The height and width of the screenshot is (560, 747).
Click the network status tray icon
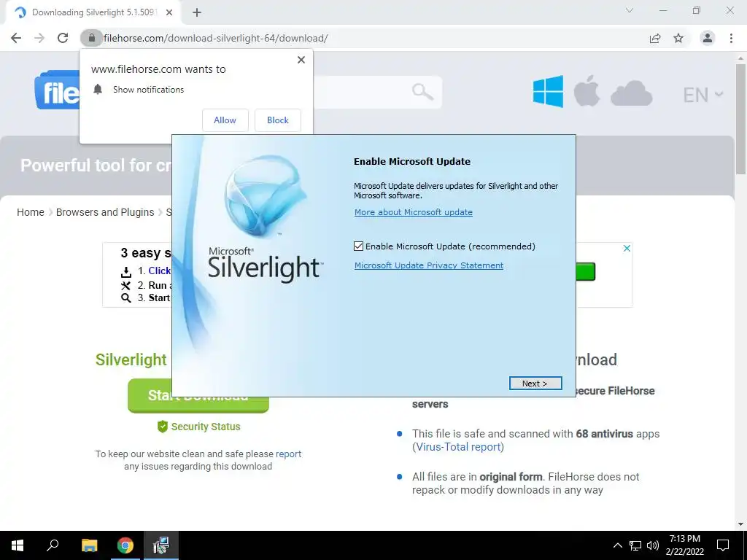[x=635, y=545]
